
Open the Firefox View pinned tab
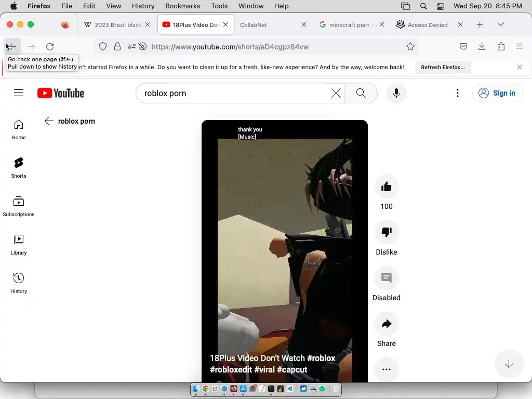pyautogui.click(x=65, y=24)
